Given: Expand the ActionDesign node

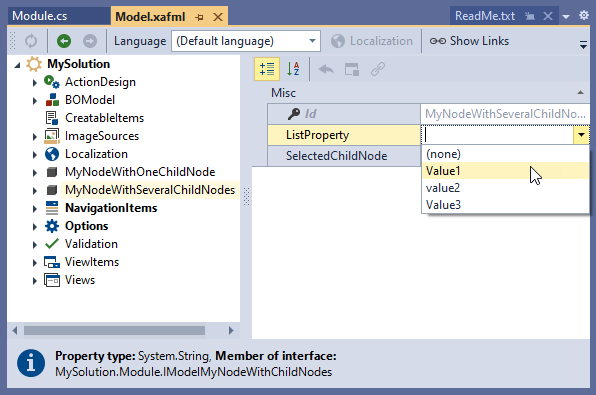Looking at the screenshot, I should (x=35, y=82).
